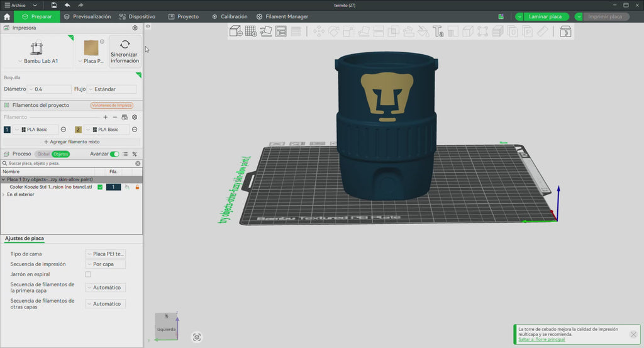Open the filament 2 PLA Basic dropdown
The image size is (644, 348).
(107, 130)
